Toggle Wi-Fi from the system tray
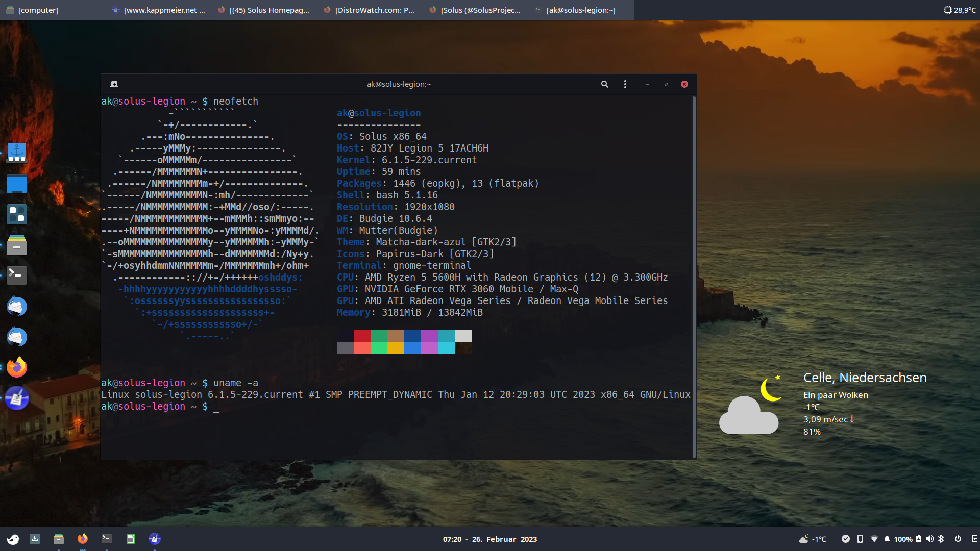The image size is (980, 551). pos(874,539)
